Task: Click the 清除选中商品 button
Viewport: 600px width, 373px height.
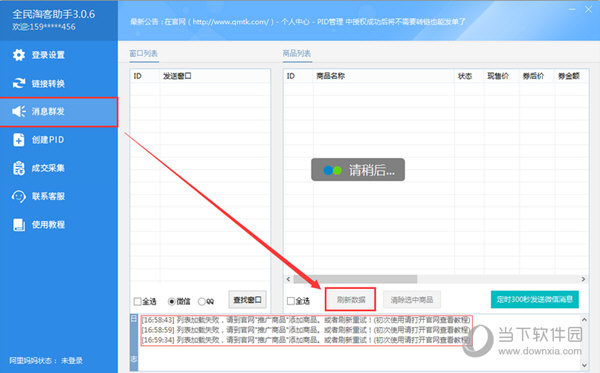Action: click(412, 300)
